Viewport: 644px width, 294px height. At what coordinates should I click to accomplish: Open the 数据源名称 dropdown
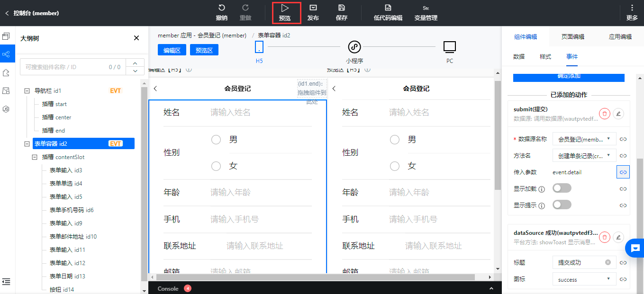584,139
